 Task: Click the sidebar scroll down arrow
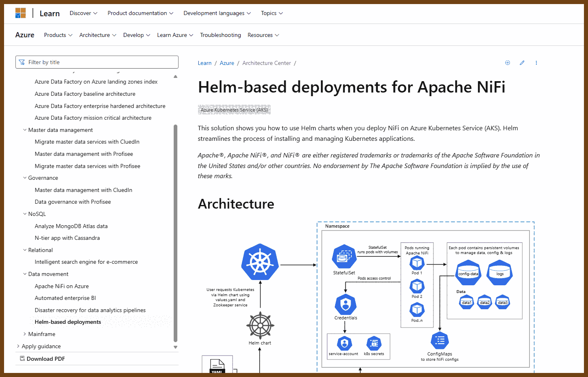click(176, 347)
